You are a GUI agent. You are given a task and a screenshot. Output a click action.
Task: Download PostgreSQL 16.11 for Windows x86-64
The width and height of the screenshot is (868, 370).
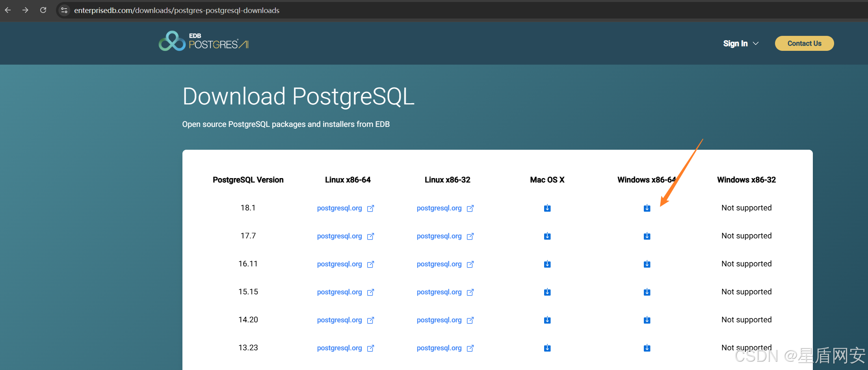(x=647, y=264)
